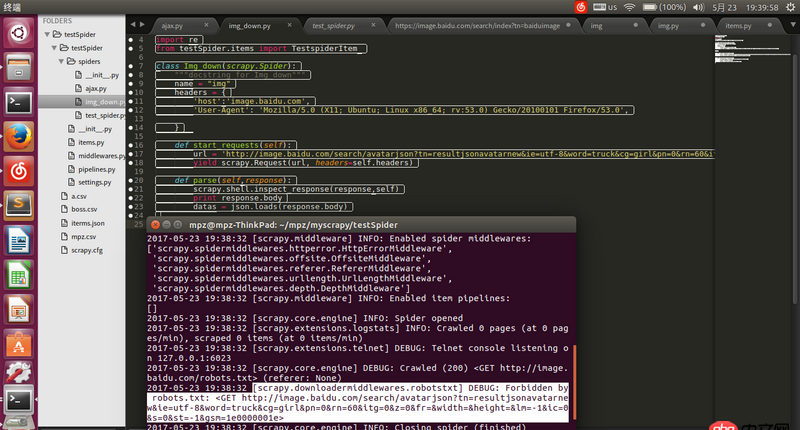Image resolution: width=800 pixels, height=430 pixels.
Task: Open the Wi-Fi network indicator menu
Action: point(629,7)
